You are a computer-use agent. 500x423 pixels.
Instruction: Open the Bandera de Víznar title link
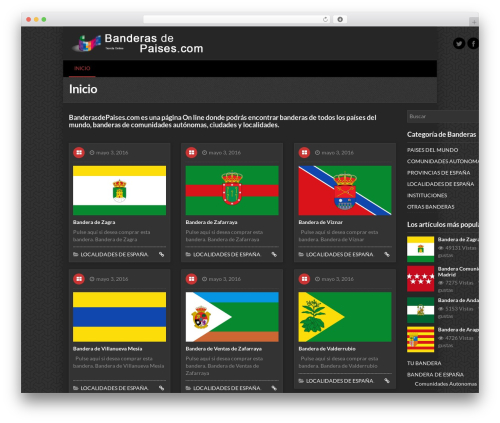(x=320, y=222)
